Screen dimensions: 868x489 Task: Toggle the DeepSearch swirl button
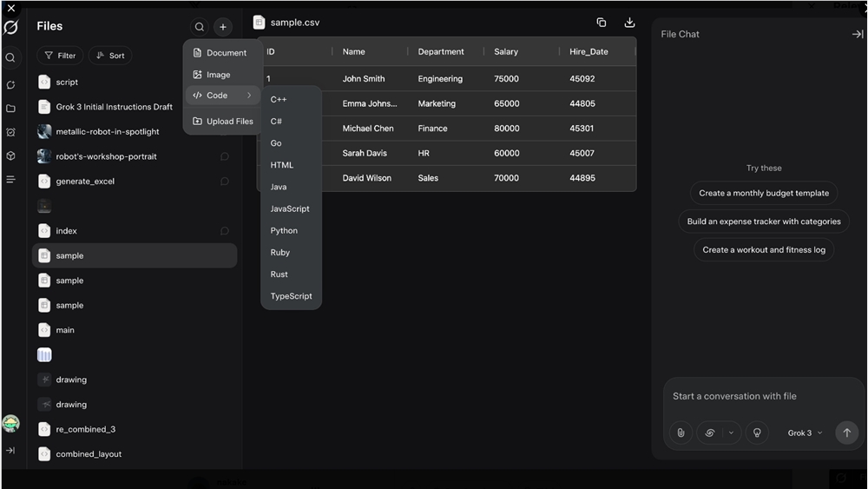point(710,433)
